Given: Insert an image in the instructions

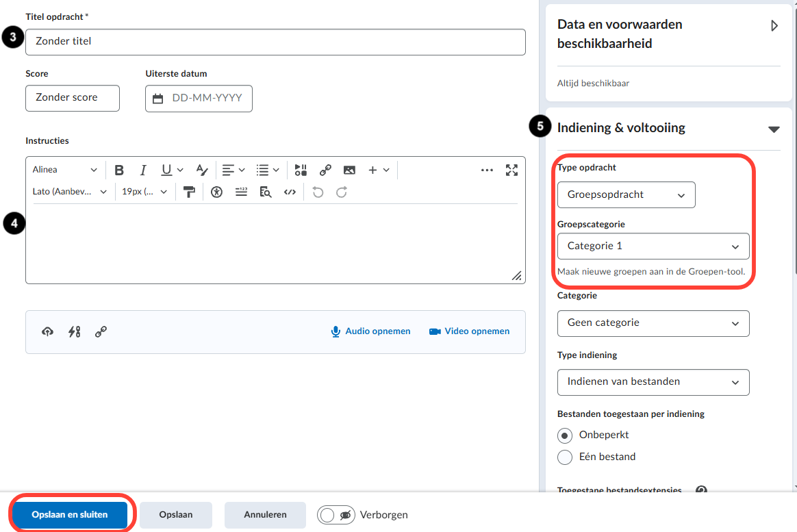Looking at the screenshot, I should click(x=349, y=170).
